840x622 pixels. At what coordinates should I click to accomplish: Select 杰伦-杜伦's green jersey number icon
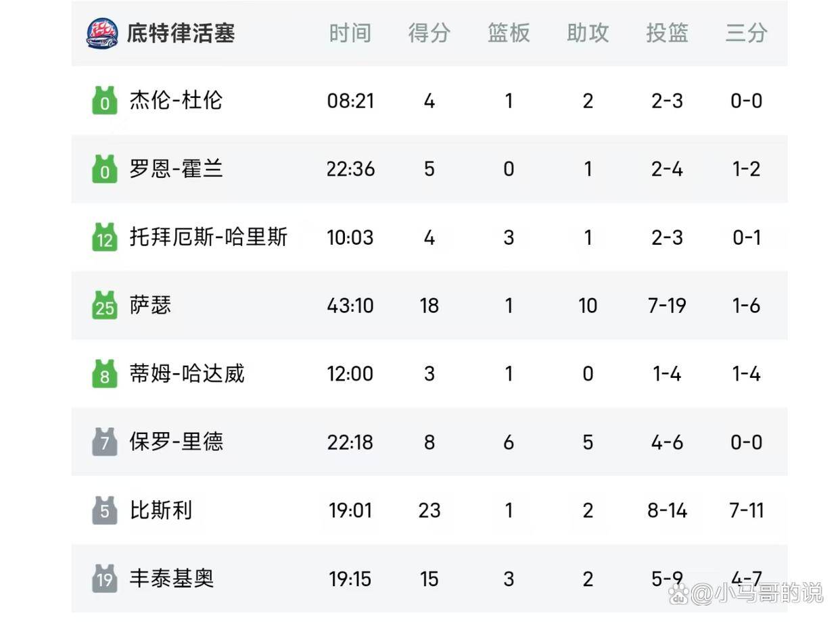(104, 100)
